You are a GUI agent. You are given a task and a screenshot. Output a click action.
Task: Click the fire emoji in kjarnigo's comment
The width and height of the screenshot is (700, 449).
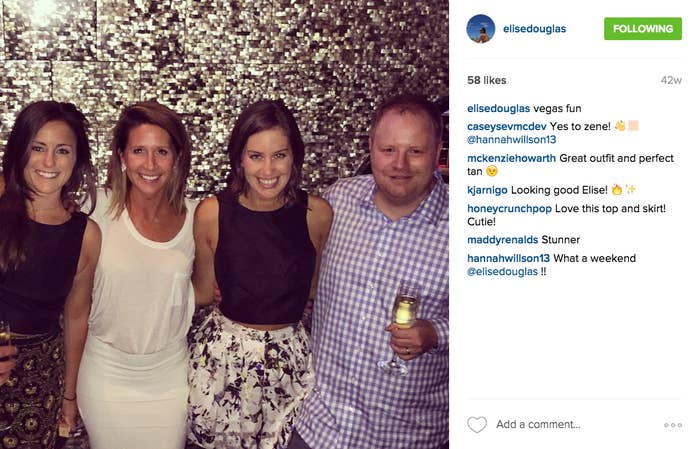point(617,190)
